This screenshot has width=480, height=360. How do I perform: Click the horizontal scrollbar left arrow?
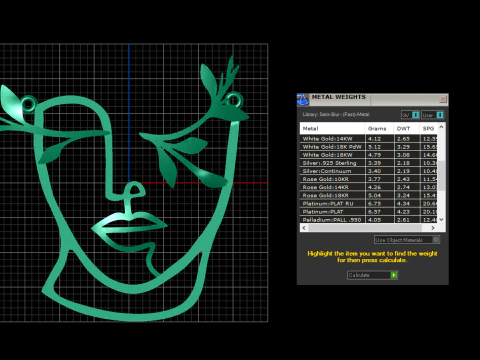click(304, 228)
